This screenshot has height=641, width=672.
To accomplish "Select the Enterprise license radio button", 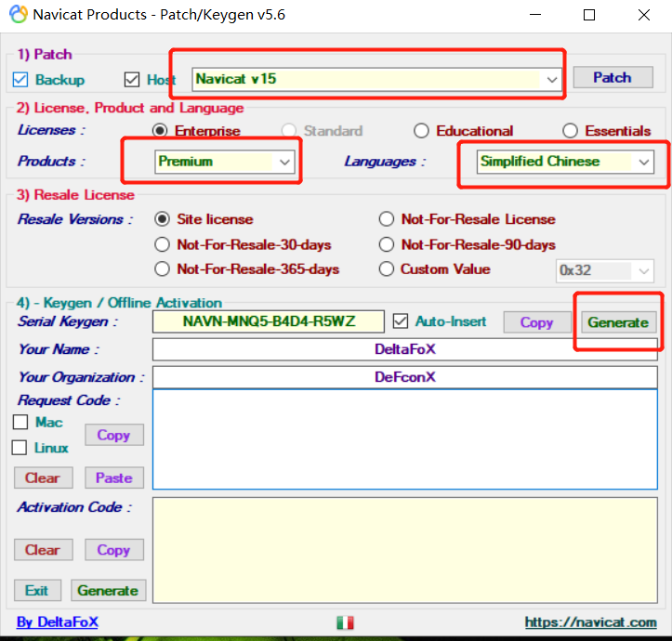I will point(160,131).
